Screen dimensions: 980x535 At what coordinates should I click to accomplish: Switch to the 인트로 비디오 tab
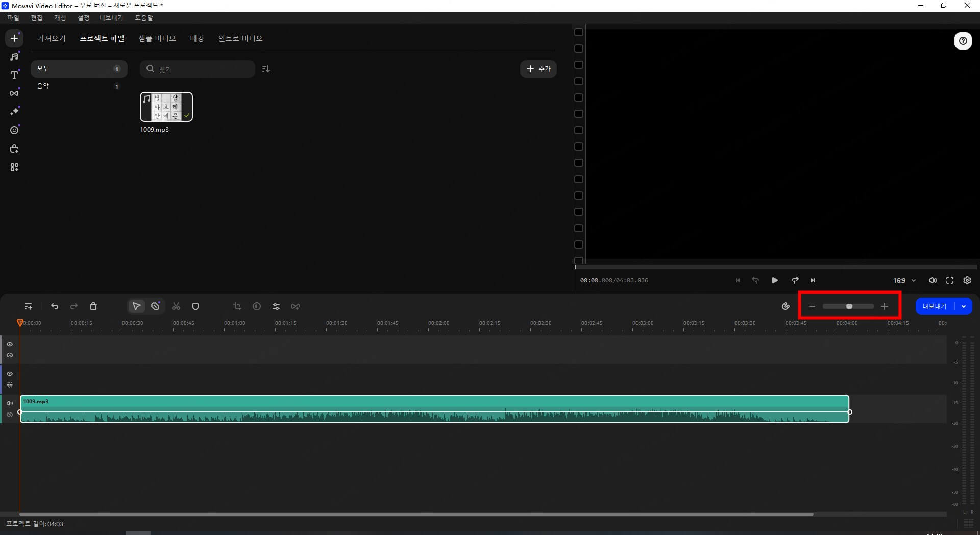240,38
